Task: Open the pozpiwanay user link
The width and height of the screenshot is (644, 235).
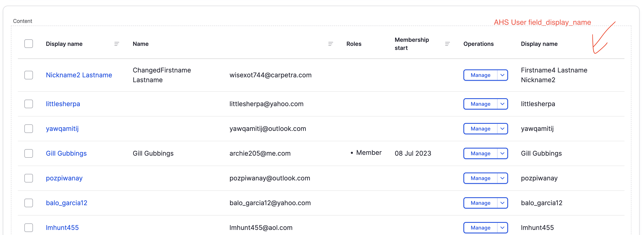Action: pyautogui.click(x=64, y=178)
